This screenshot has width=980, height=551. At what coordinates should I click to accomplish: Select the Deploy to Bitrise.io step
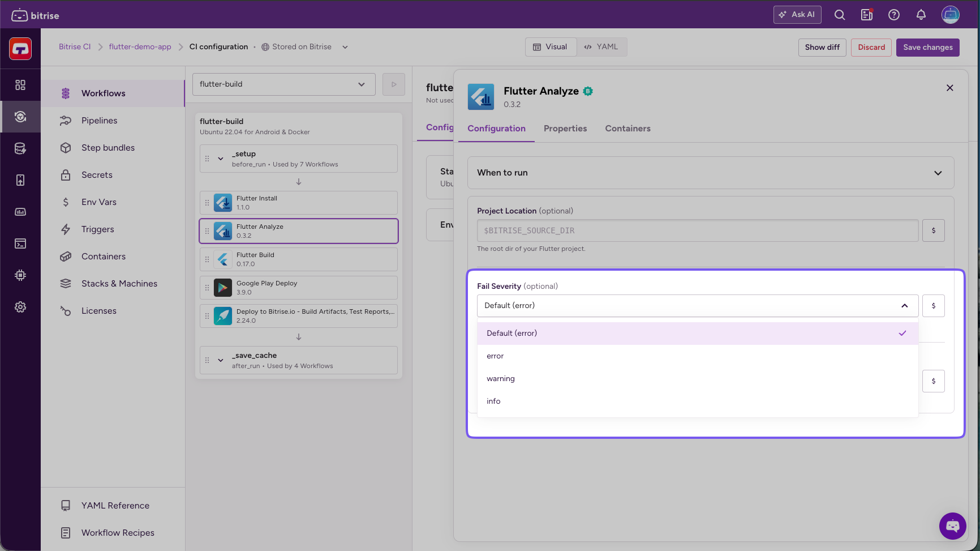(299, 316)
